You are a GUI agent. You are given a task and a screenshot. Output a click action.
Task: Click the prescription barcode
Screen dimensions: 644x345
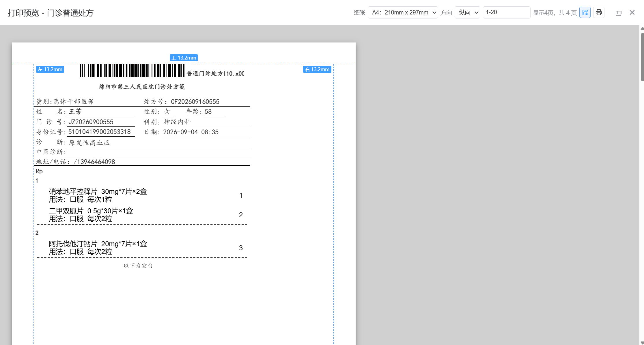coord(132,71)
